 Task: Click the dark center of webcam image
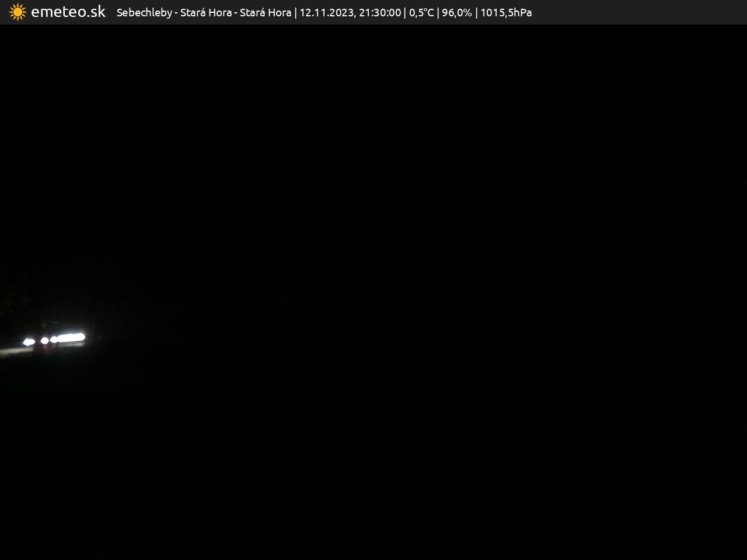click(373, 292)
